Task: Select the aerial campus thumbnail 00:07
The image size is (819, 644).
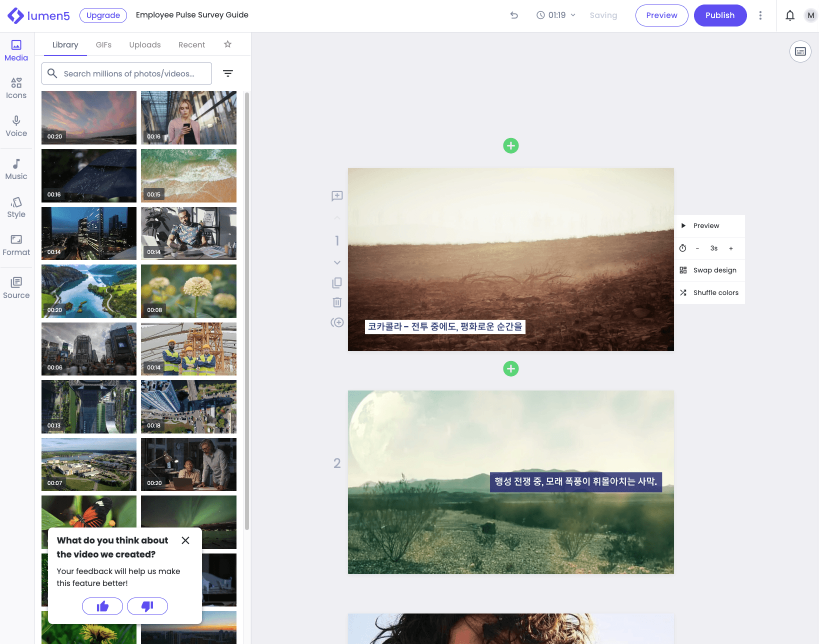Action: (x=89, y=464)
